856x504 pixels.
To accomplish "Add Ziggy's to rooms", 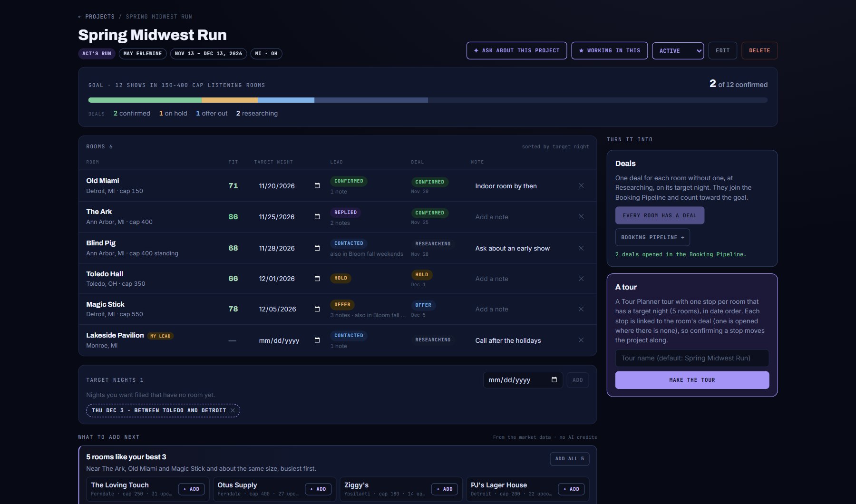I will click(x=445, y=489).
